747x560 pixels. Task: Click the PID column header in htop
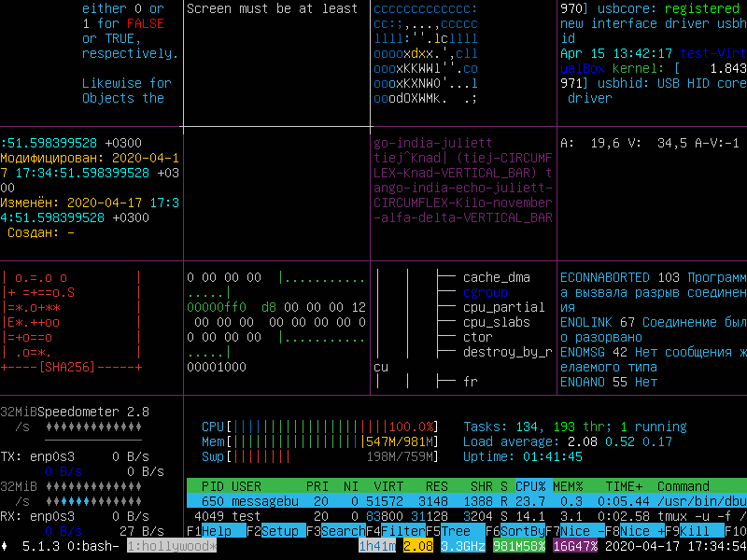pos(212,486)
